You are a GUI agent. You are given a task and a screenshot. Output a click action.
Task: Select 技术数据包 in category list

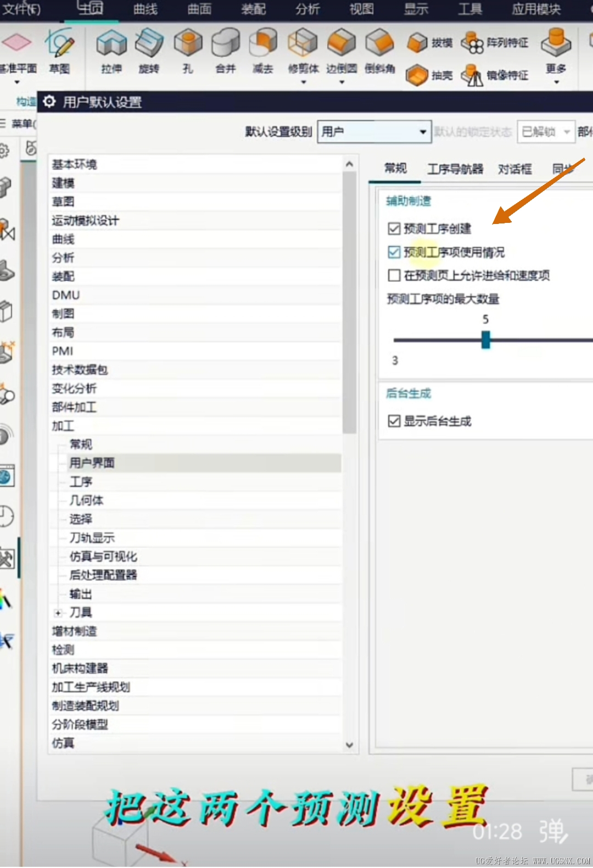[x=195, y=369]
